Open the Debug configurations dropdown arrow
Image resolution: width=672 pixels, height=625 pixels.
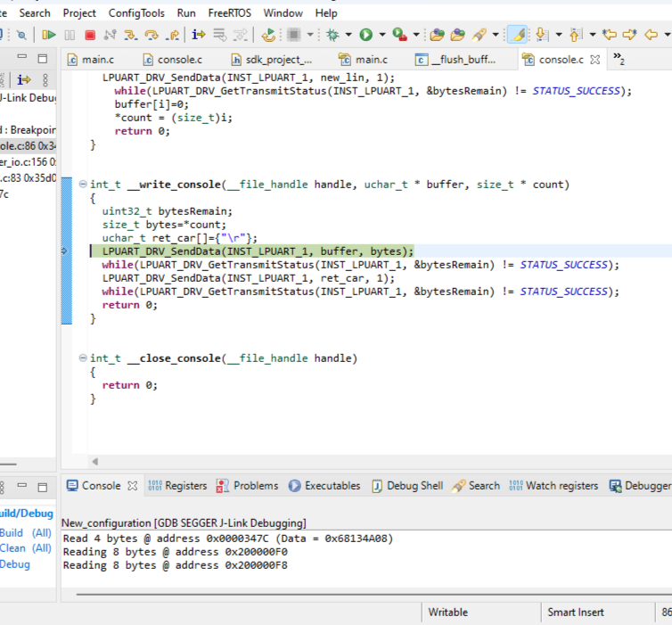click(x=348, y=35)
